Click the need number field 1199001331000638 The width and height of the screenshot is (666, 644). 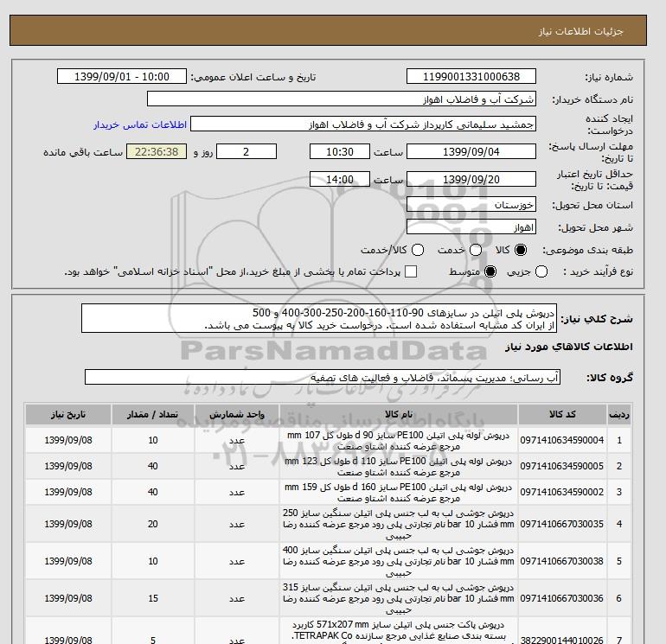[471, 76]
